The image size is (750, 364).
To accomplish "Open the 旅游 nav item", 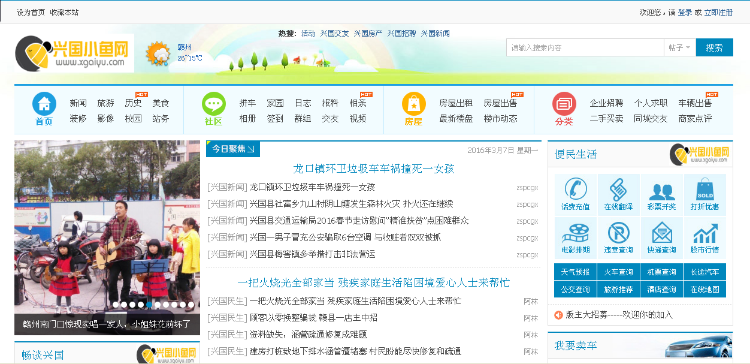I will tap(105, 103).
